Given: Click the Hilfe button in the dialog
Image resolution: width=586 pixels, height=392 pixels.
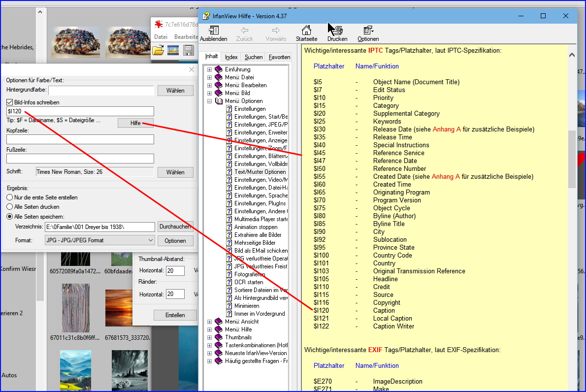Looking at the screenshot, I should (135, 123).
